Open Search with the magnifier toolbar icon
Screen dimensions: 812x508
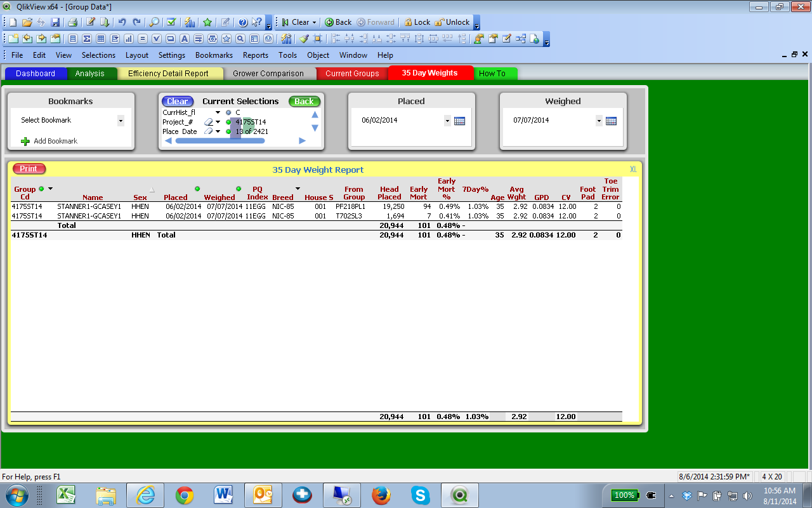[x=154, y=22]
